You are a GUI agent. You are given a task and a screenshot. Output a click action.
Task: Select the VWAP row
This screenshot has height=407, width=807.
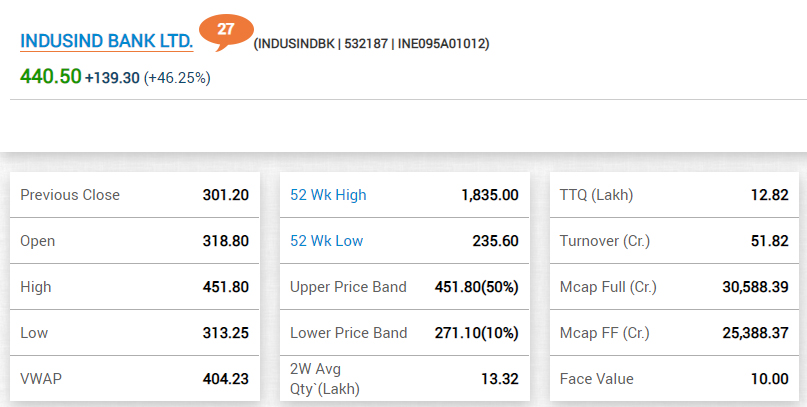pyautogui.click(x=134, y=379)
